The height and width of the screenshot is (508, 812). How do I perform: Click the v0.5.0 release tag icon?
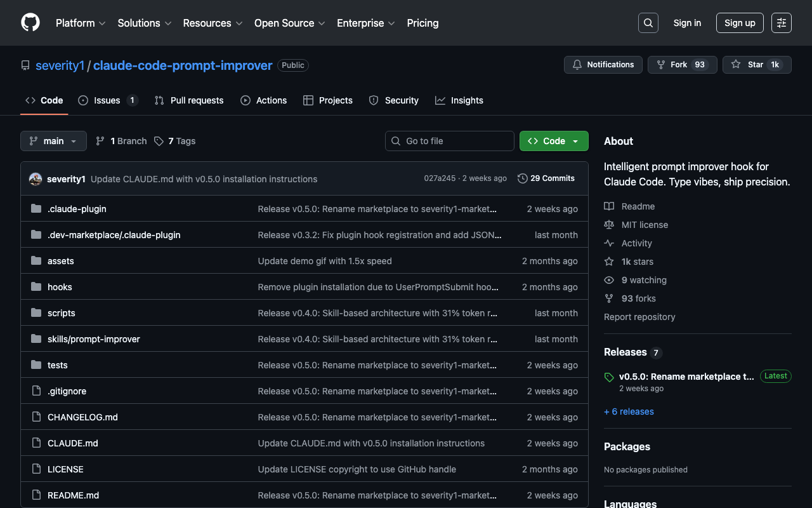click(x=610, y=377)
